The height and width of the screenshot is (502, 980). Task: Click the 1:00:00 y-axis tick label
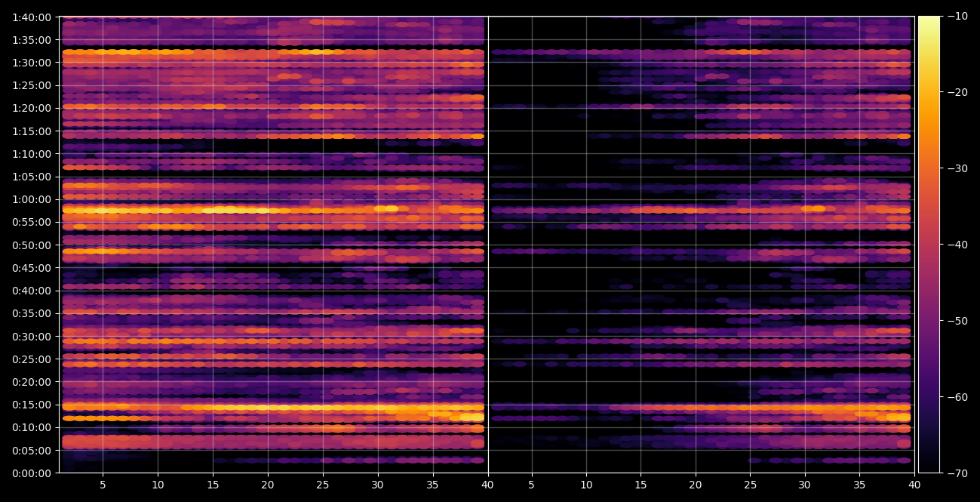click(x=31, y=199)
